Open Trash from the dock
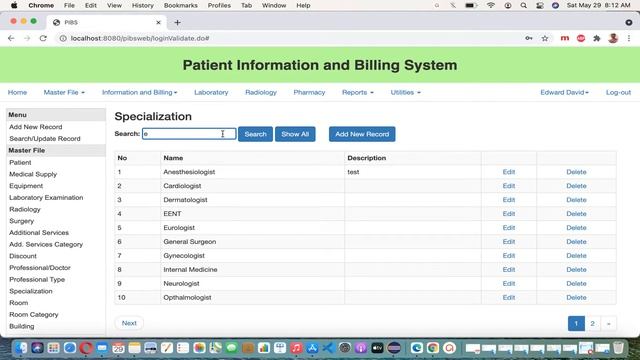 point(618,348)
